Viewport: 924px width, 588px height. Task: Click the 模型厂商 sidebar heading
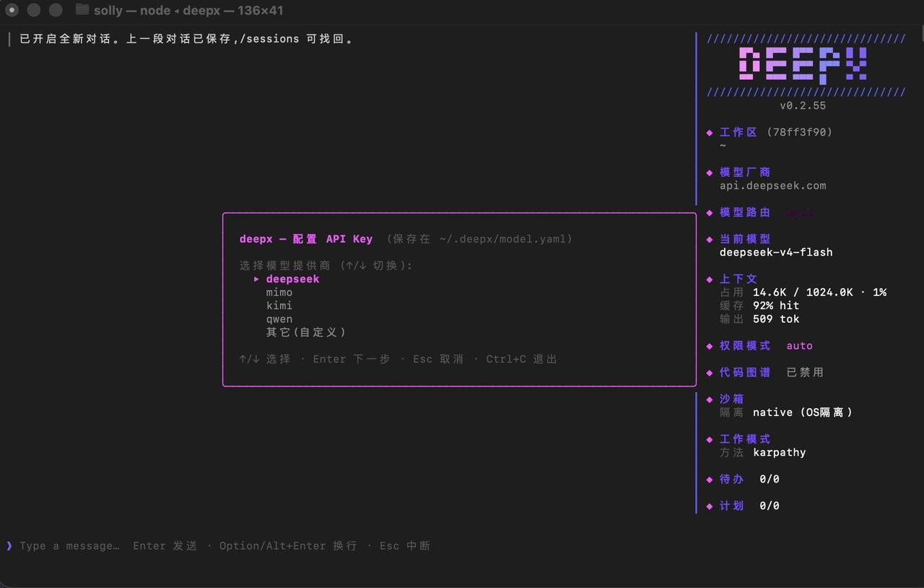(745, 172)
